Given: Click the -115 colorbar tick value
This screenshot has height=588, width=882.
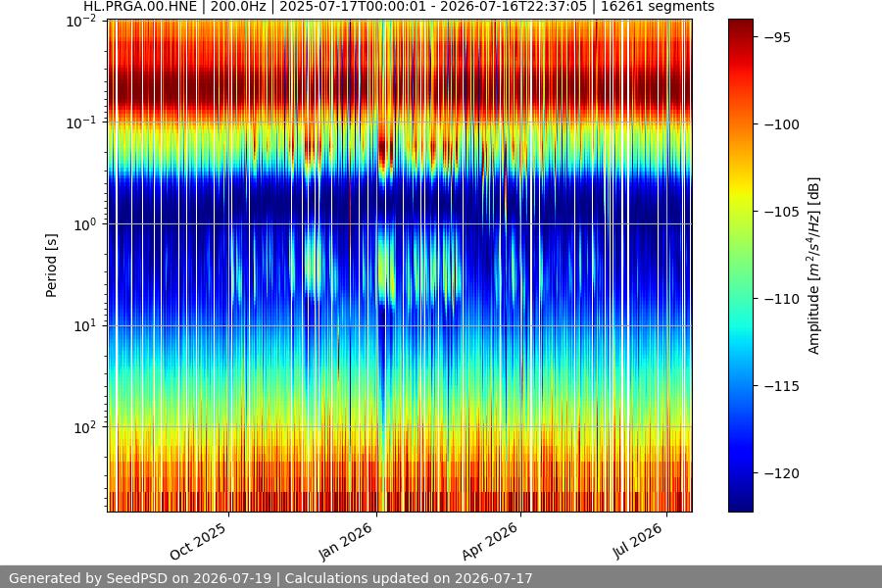Looking at the screenshot, I should 782,386.
